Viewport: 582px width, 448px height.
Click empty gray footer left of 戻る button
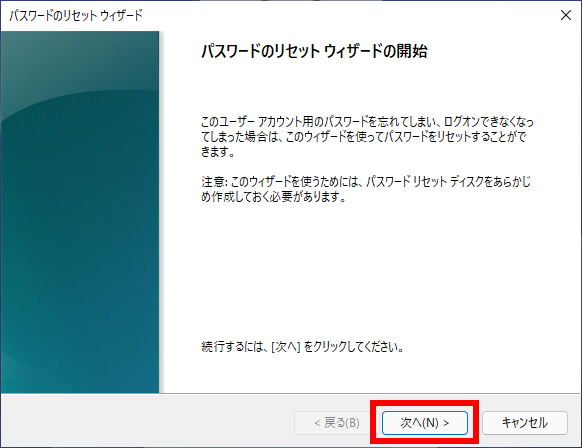[x=148, y=421]
